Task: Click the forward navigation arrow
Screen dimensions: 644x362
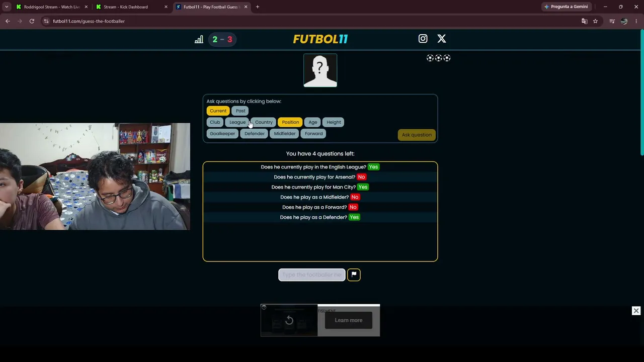Action: pyautogui.click(x=20, y=21)
